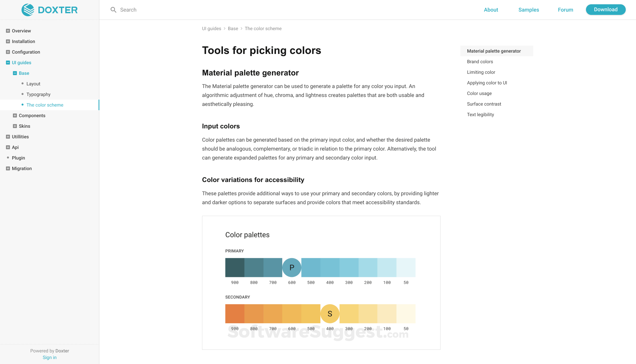
Task: Expand the Installation section plus icon
Action: point(8,41)
